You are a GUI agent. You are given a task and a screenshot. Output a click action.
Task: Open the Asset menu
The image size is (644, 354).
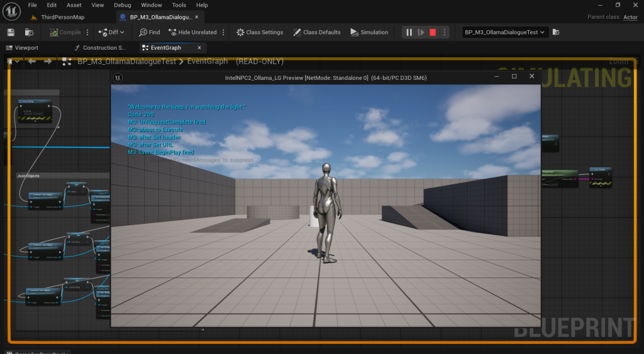click(74, 5)
